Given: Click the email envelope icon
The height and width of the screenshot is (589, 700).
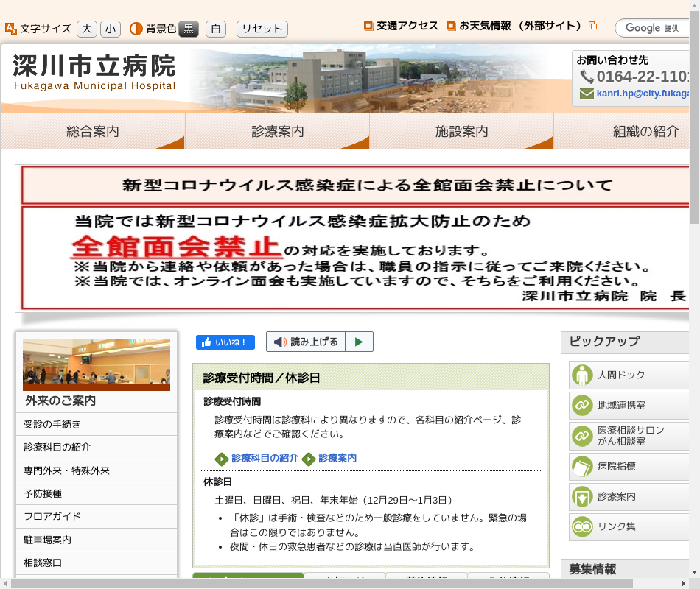Looking at the screenshot, I should coord(587,94).
